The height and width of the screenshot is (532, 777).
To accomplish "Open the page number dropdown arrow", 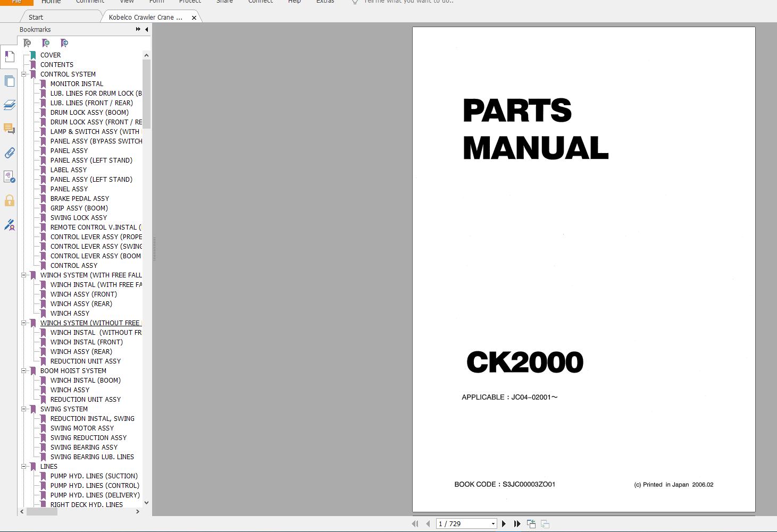I will point(493,524).
